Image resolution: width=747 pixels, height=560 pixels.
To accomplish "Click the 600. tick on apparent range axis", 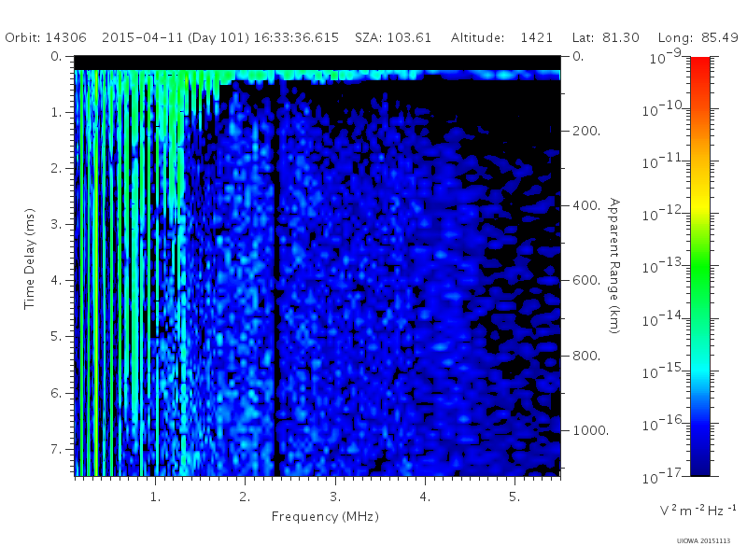I will click(586, 281).
